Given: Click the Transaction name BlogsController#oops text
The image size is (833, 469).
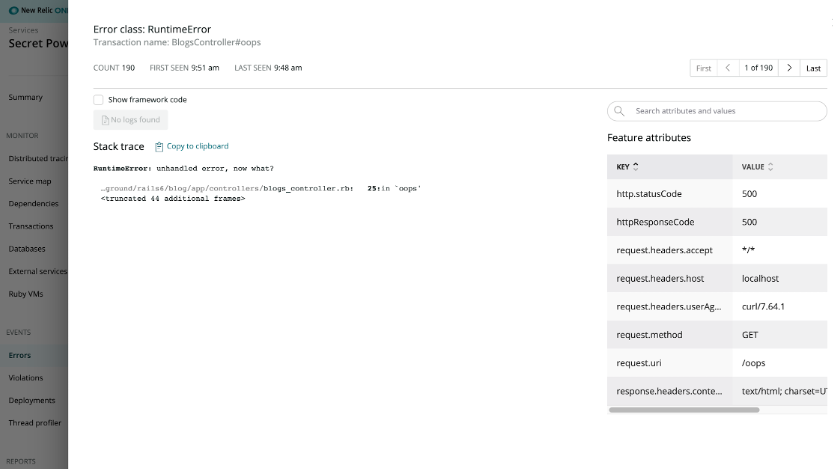Looking at the screenshot, I should [x=177, y=42].
